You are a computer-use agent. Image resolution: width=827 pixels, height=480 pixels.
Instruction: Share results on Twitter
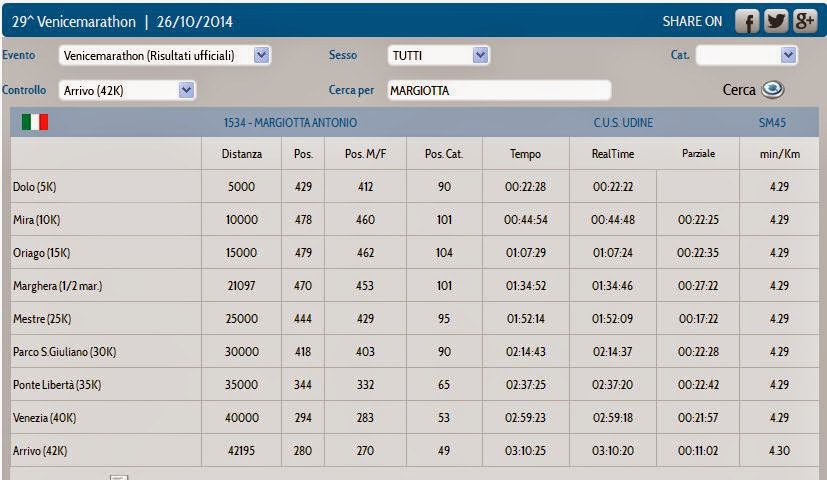click(776, 22)
